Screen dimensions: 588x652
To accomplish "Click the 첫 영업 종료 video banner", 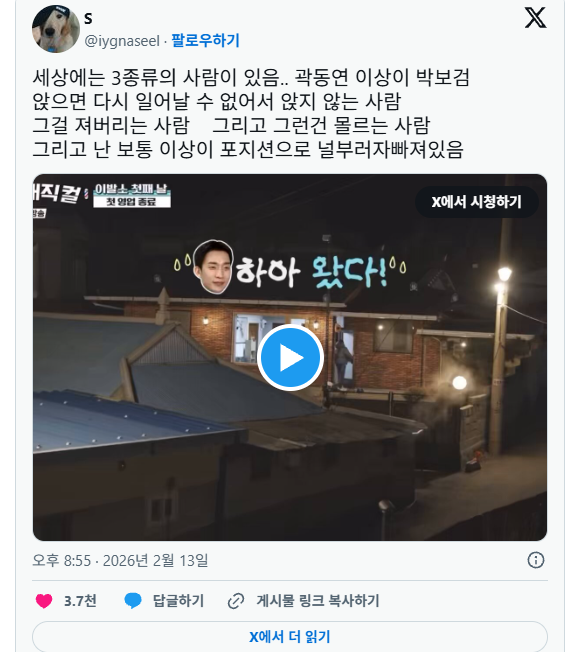I will (132, 202).
